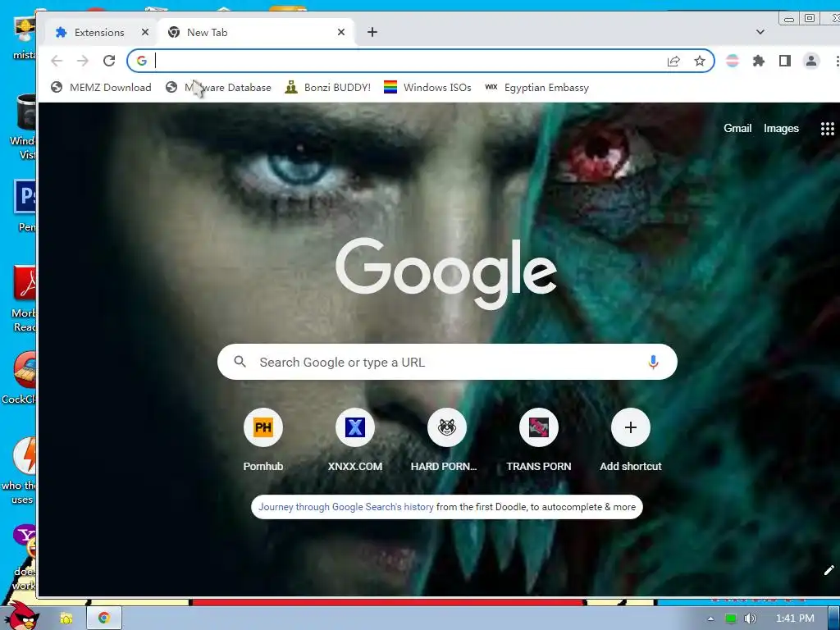Open the Extensions puzzle piece menu
The width and height of the screenshot is (840, 630).
[759, 61]
